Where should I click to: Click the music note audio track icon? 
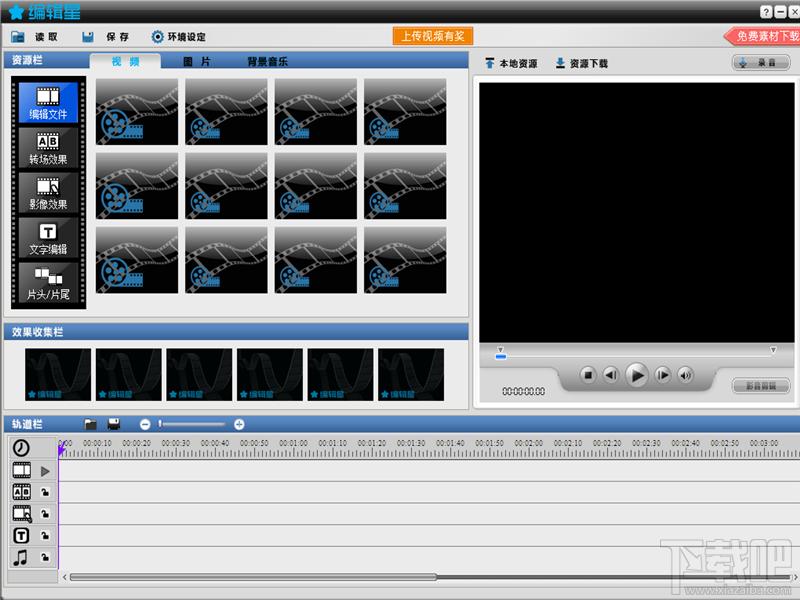[20, 558]
